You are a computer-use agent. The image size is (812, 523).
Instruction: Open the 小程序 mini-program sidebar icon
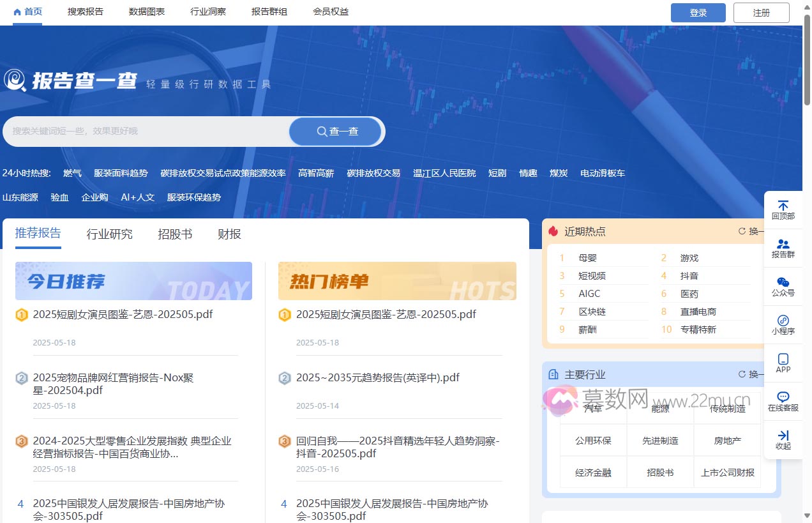pos(783,324)
